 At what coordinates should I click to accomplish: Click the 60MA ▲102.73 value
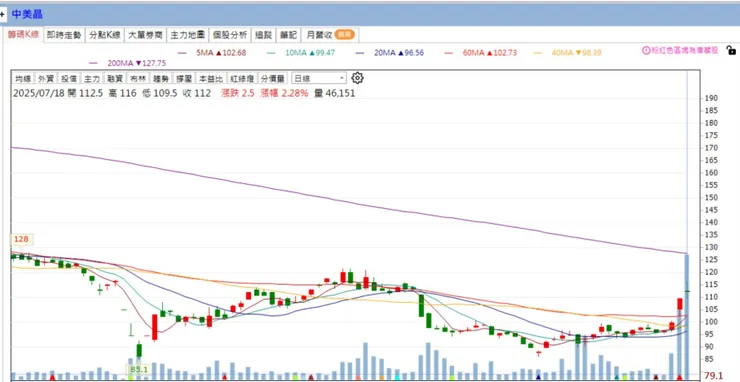coord(489,53)
